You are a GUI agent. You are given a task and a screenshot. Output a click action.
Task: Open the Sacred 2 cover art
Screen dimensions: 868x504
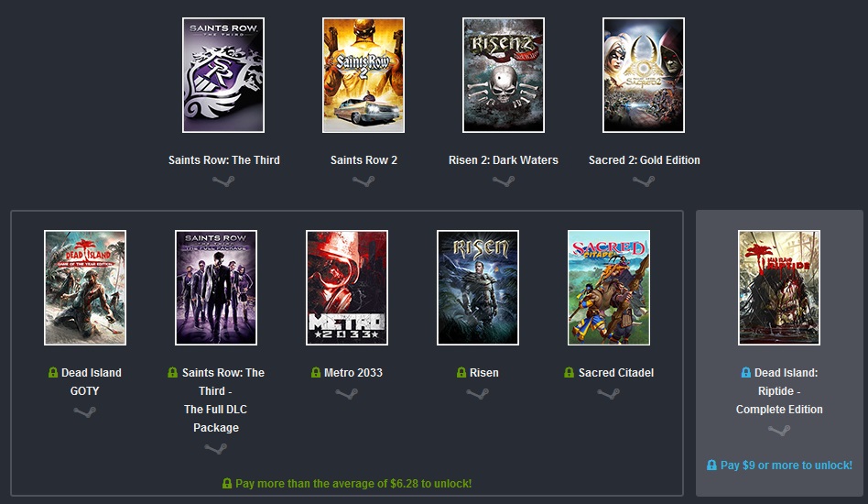point(644,75)
